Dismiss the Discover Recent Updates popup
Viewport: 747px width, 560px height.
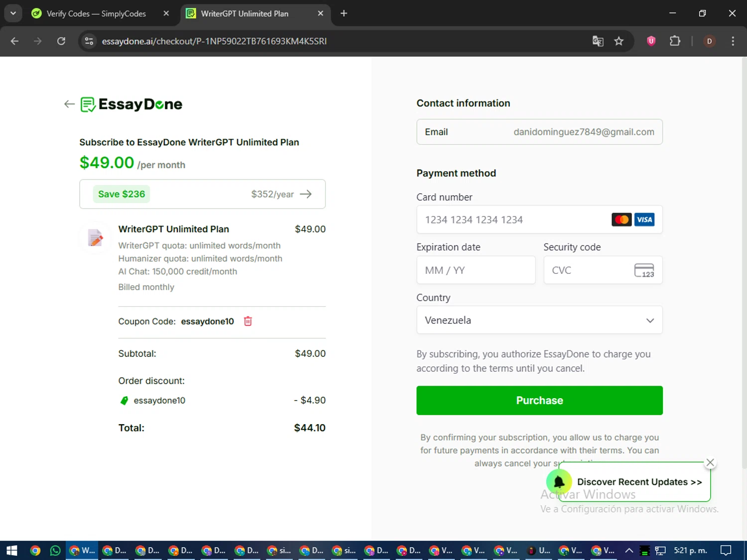click(x=710, y=462)
